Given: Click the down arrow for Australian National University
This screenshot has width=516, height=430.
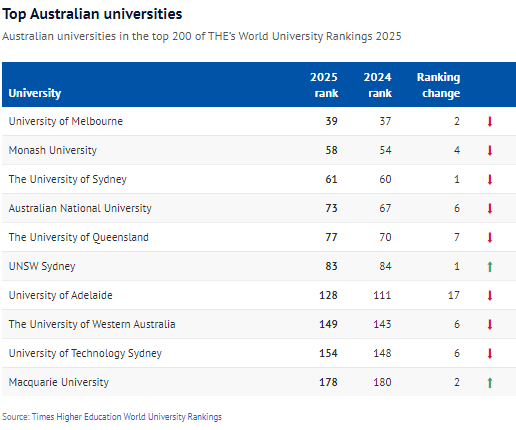Looking at the screenshot, I should pos(490,208).
